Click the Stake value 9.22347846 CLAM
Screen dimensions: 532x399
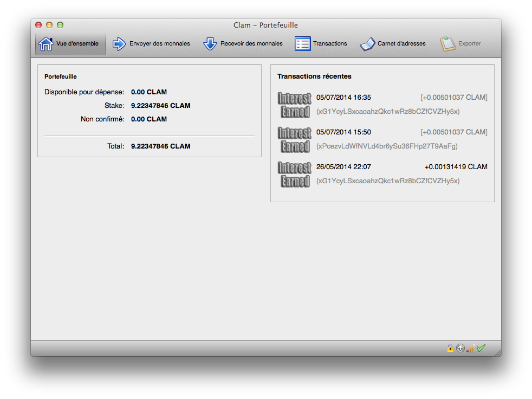click(160, 106)
